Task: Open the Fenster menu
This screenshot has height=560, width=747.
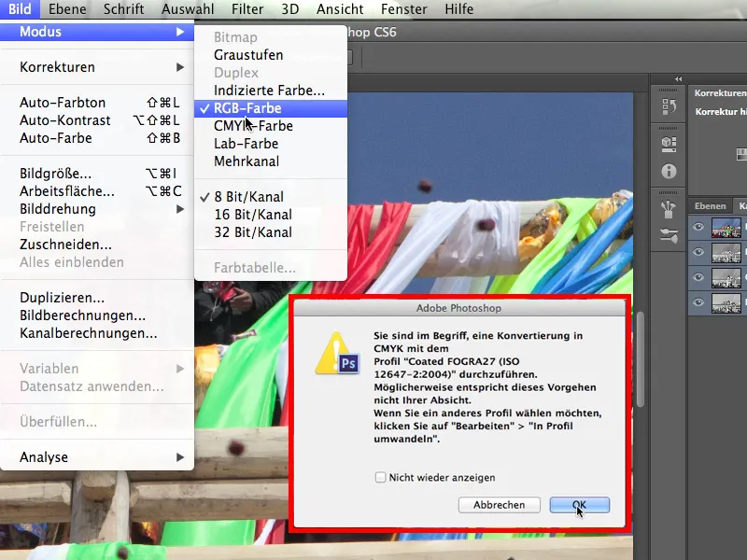Action: [x=403, y=9]
